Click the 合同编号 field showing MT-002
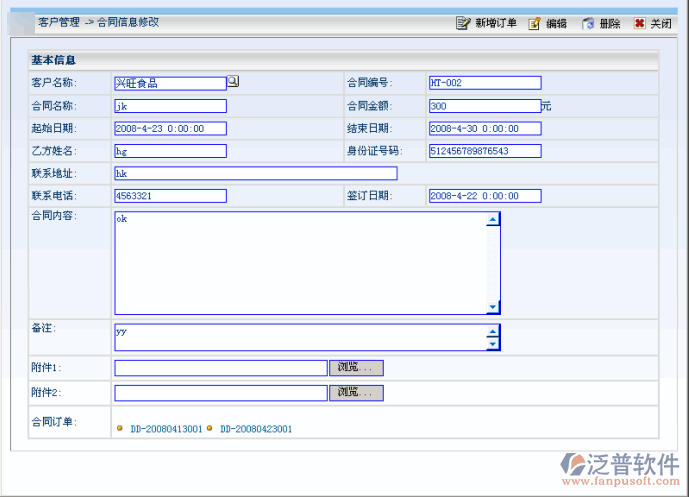Screen dimensions: 690x497 point(484,83)
